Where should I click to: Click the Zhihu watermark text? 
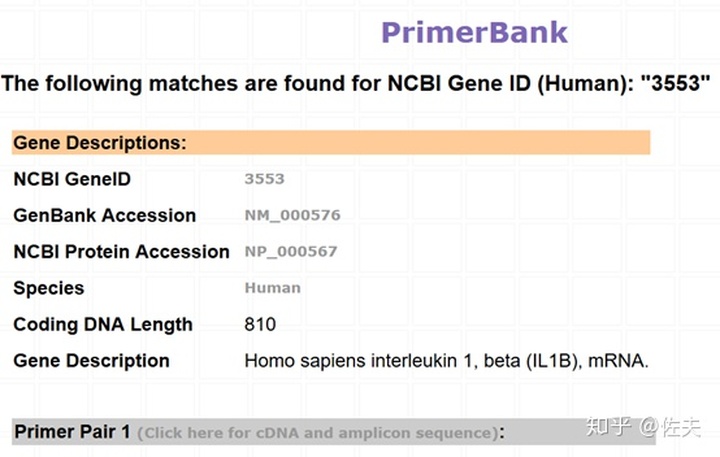(x=643, y=427)
